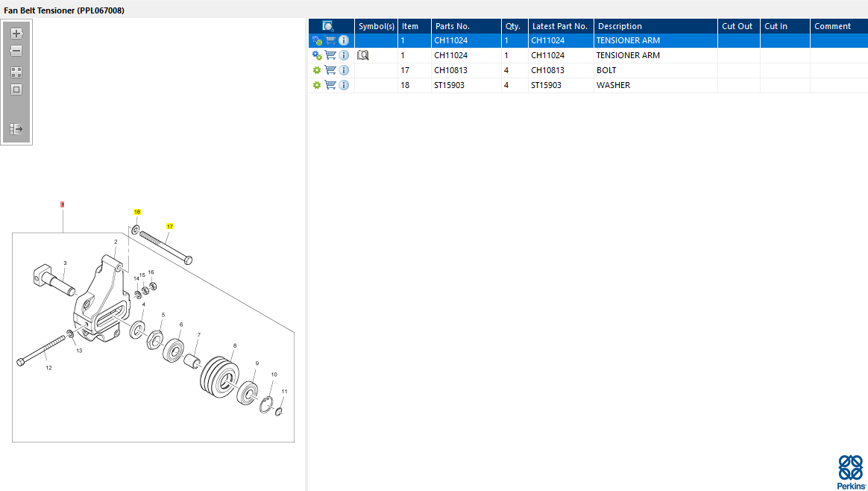Sort by the Item column header

pos(414,26)
